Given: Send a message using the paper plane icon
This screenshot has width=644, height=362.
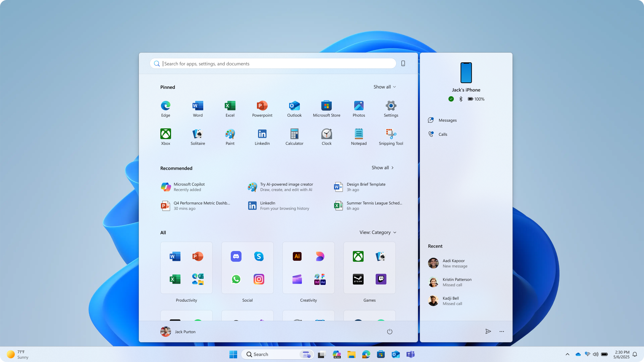Looking at the screenshot, I should click(488, 331).
